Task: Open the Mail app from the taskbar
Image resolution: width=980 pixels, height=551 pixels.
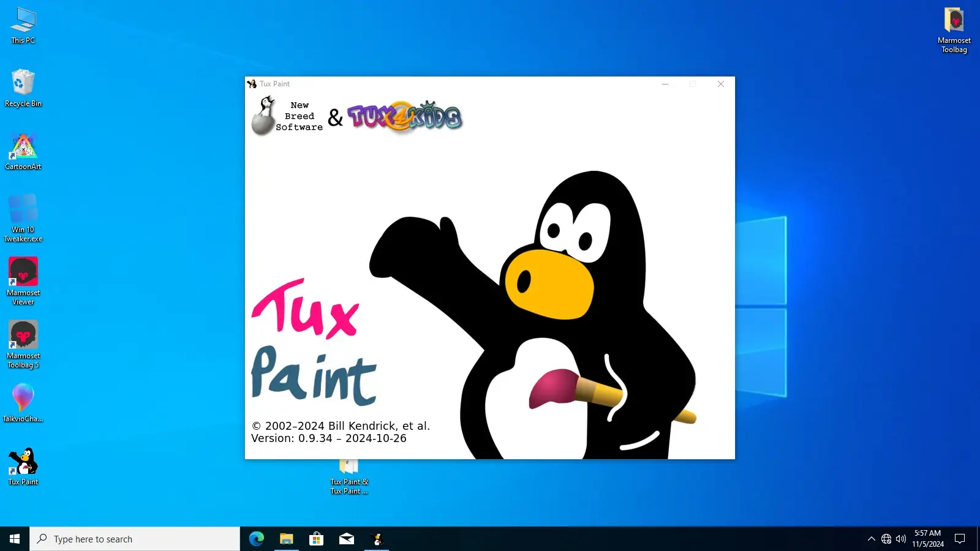Action: click(347, 539)
